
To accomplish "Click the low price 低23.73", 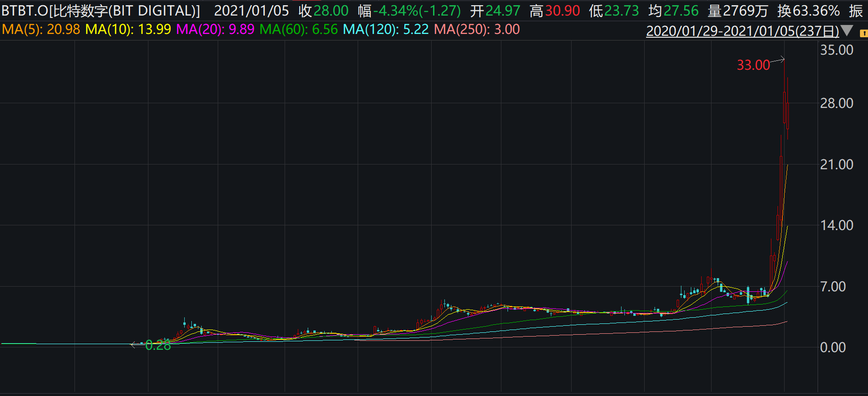I will click(614, 10).
